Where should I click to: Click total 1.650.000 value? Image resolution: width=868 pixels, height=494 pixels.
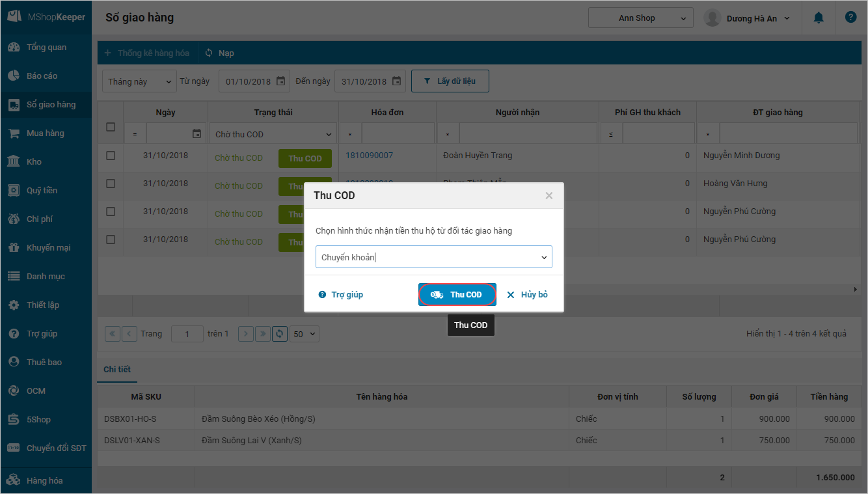pyautogui.click(x=835, y=478)
